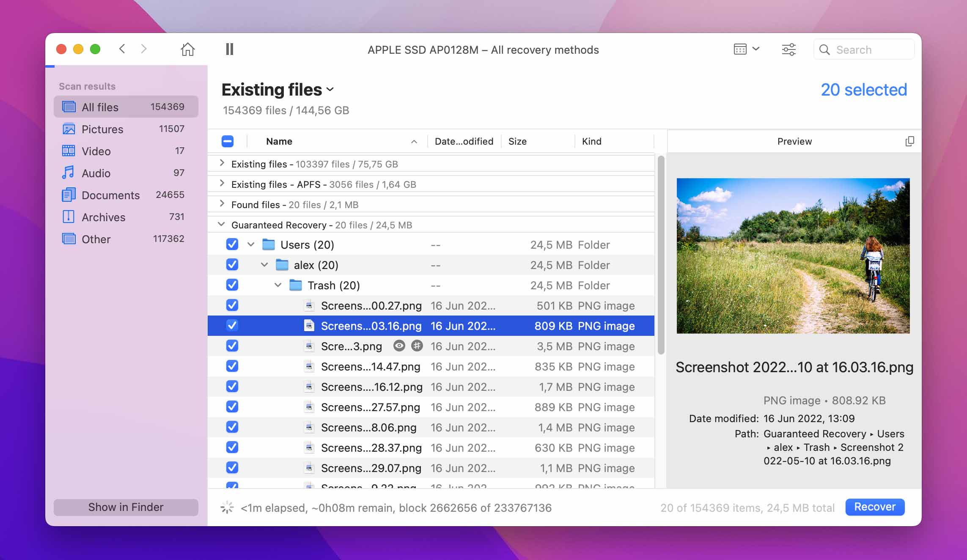This screenshot has width=967, height=560.
Task: Uncheck the Users (20) folder checkbox
Action: click(232, 244)
